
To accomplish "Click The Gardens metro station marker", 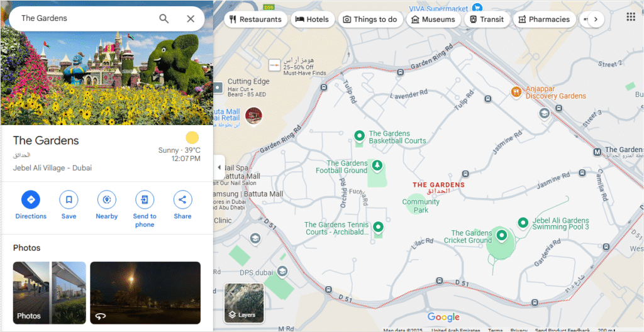I will point(597,152).
